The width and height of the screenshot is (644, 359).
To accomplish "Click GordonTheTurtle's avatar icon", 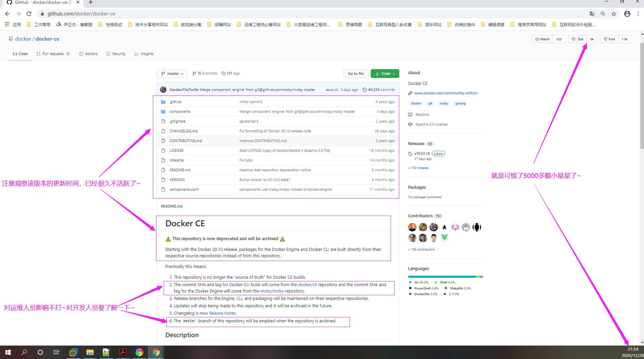I will [x=163, y=90].
